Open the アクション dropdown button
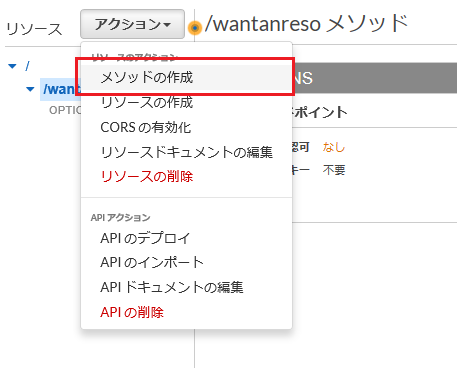The height and width of the screenshot is (368, 457). tap(132, 24)
